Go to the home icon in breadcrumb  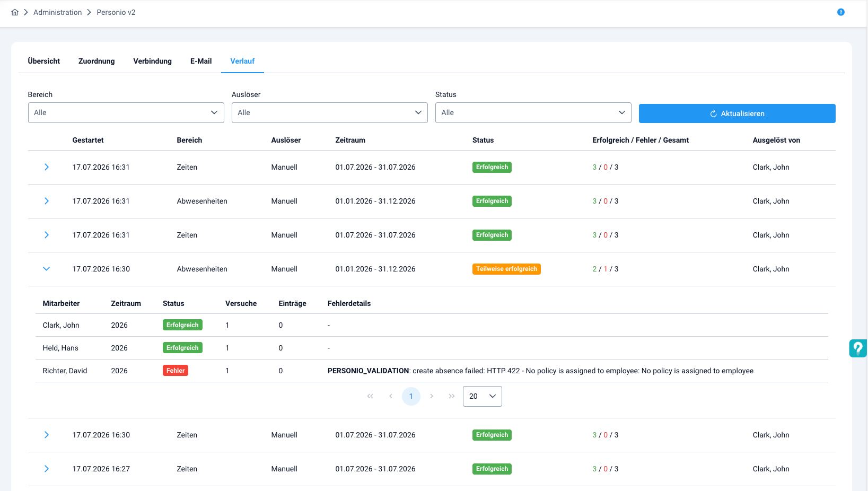tap(15, 12)
